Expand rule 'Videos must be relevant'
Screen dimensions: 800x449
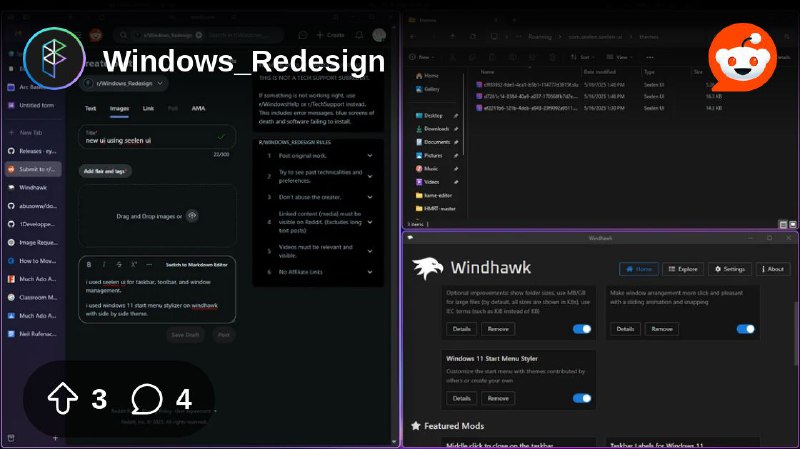(370, 251)
